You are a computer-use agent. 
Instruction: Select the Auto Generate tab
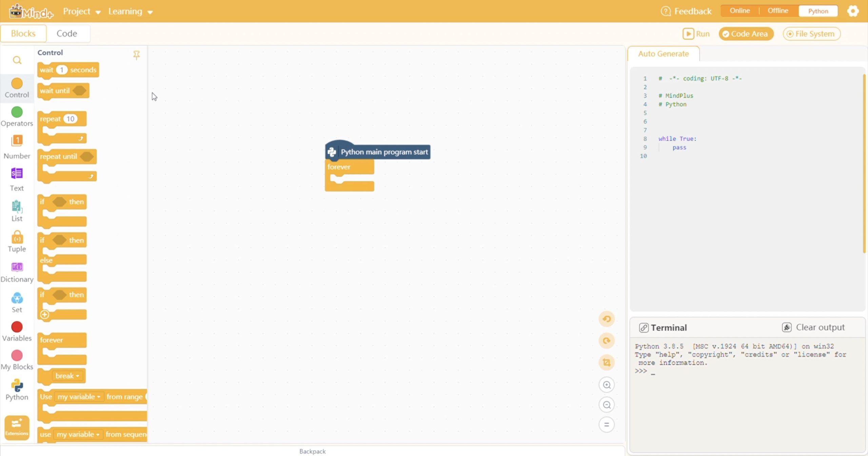point(663,53)
